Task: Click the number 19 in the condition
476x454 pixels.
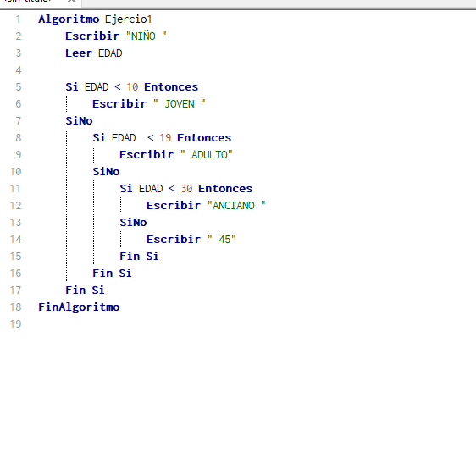Action: click(165, 138)
